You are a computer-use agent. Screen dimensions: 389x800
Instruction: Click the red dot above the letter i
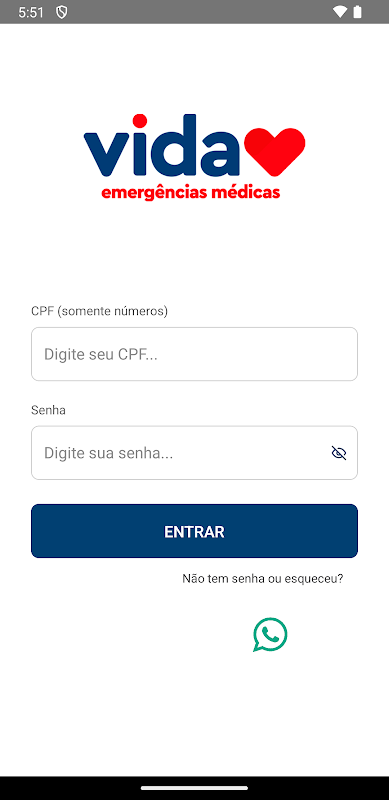pos(139,122)
